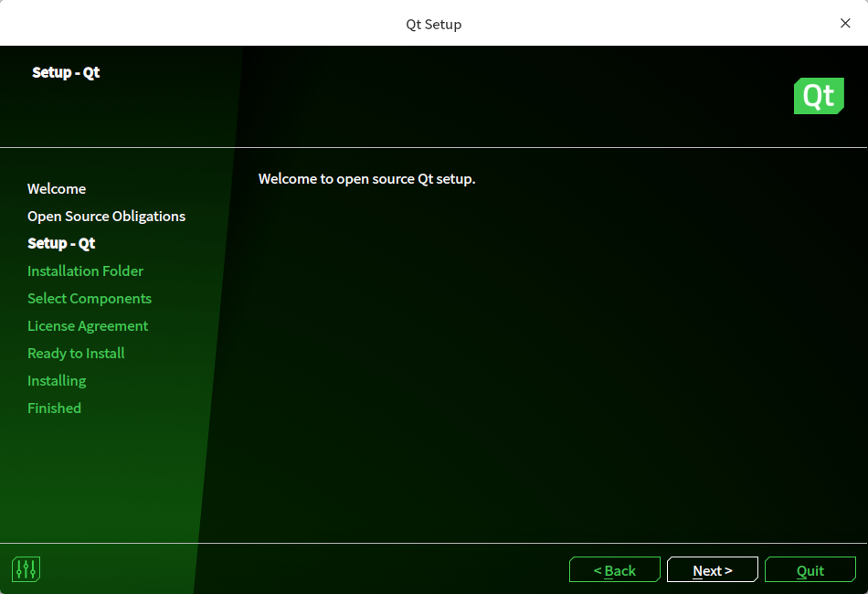Image resolution: width=868 pixels, height=594 pixels.
Task: Go to the Installation Folder step
Action: coord(85,270)
